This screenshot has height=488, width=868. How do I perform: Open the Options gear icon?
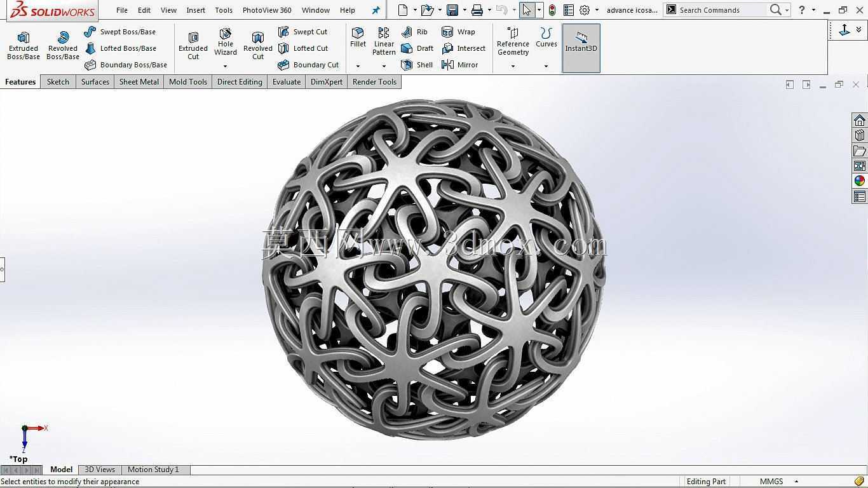585,10
